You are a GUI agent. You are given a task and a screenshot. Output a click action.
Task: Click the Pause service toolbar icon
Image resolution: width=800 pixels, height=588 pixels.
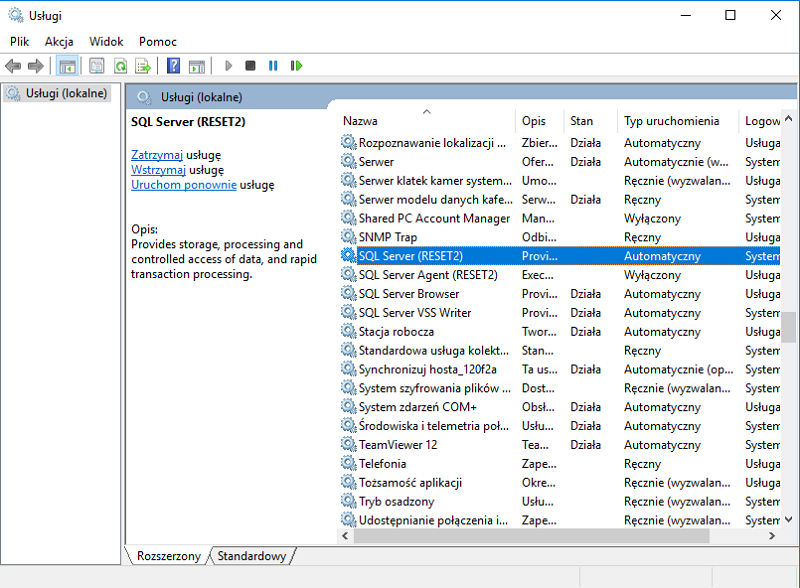(273, 66)
